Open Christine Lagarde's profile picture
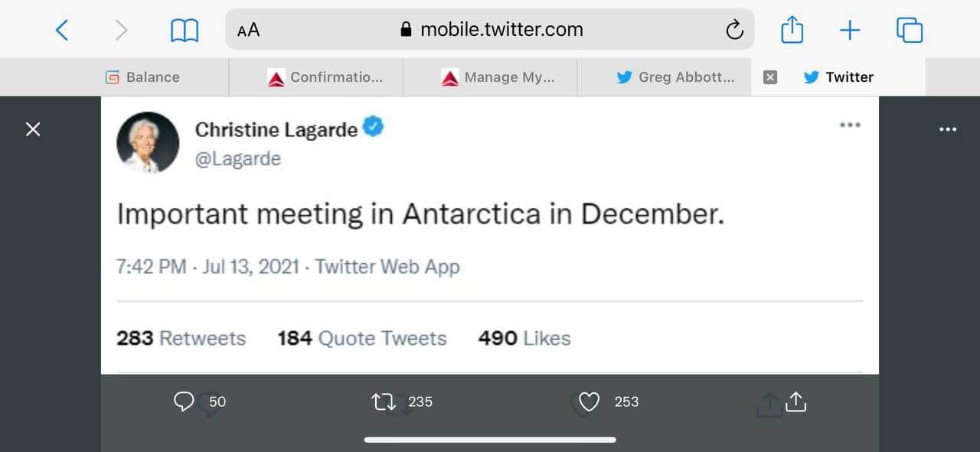This screenshot has width=980, height=452. (148, 142)
